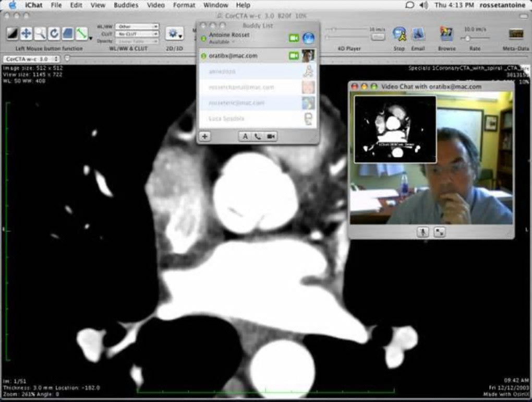Open the Browse database icon
This screenshot has width=532, height=402.
446,34
